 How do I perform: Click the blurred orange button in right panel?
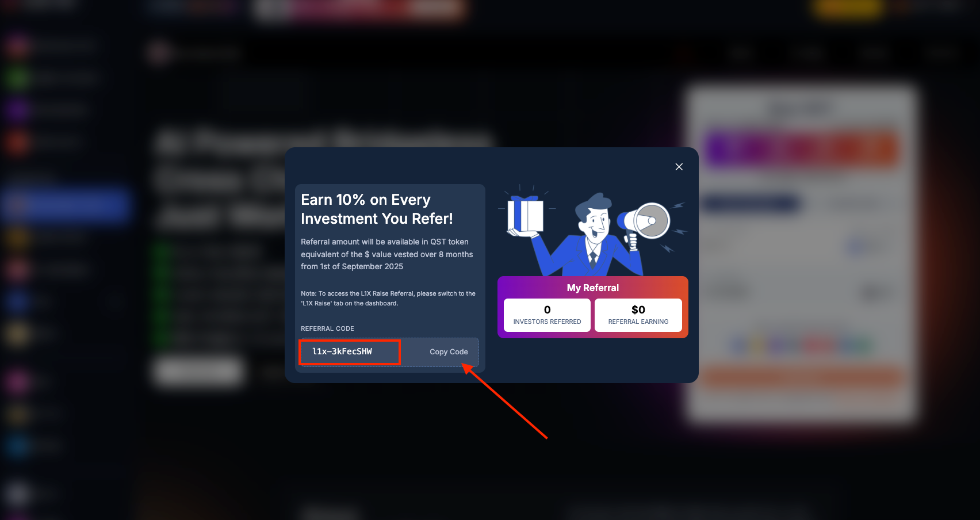click(802, 378)
